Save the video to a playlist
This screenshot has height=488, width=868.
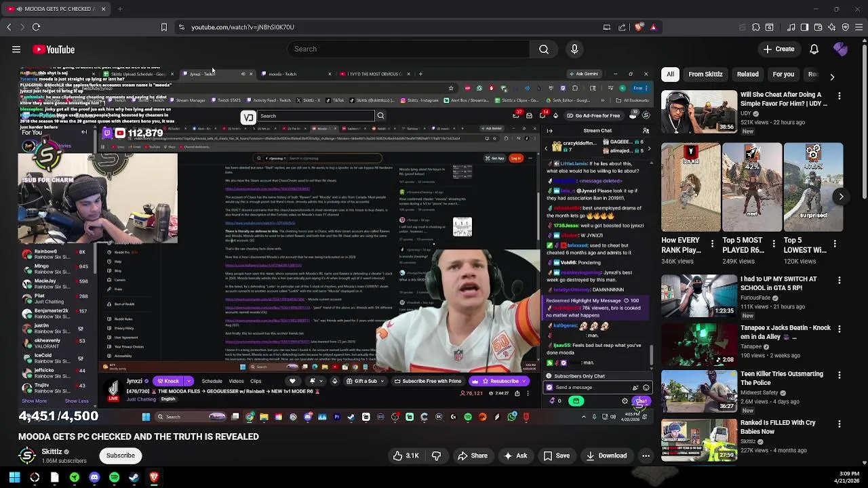[556, 456]
